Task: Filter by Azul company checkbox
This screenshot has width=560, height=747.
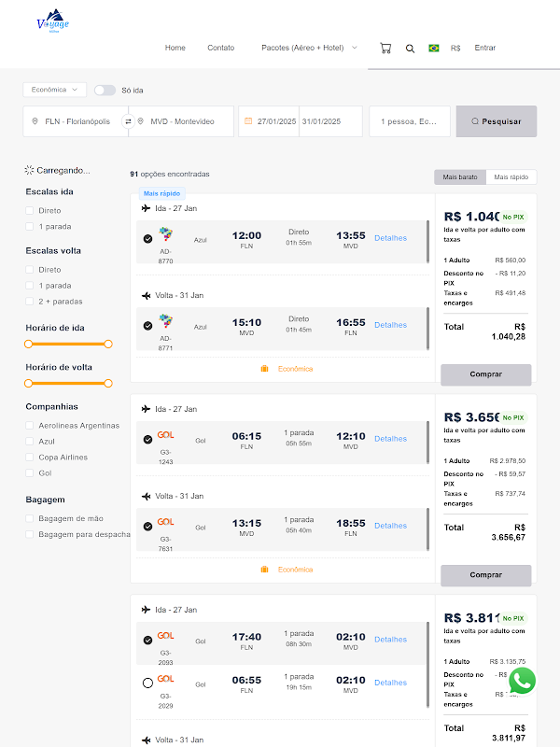Action: [30, 441]
